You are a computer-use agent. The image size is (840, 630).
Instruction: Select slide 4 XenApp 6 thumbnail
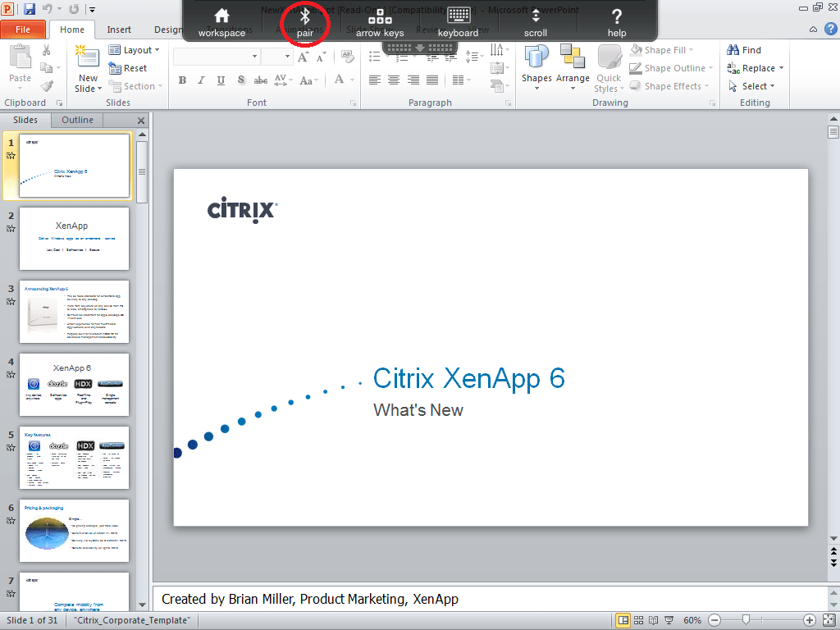tap(74, 385)
